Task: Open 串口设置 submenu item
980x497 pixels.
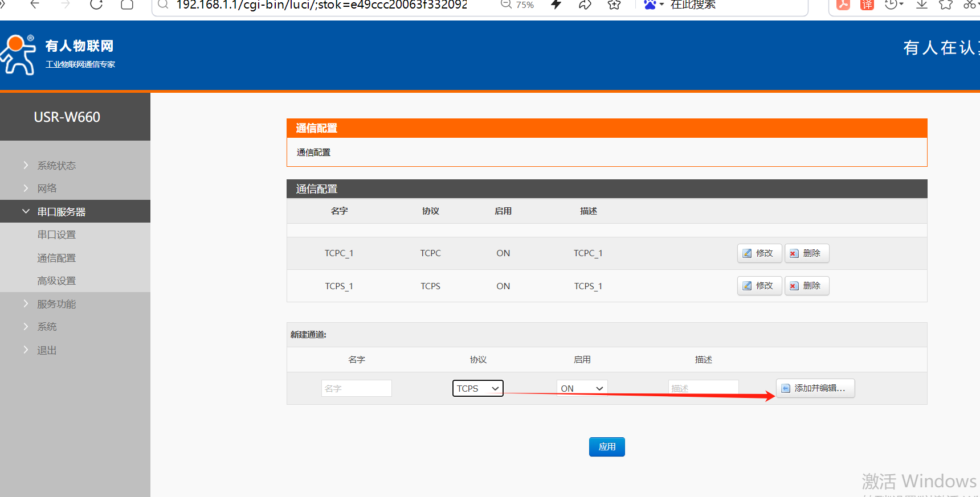Action: 56,235
